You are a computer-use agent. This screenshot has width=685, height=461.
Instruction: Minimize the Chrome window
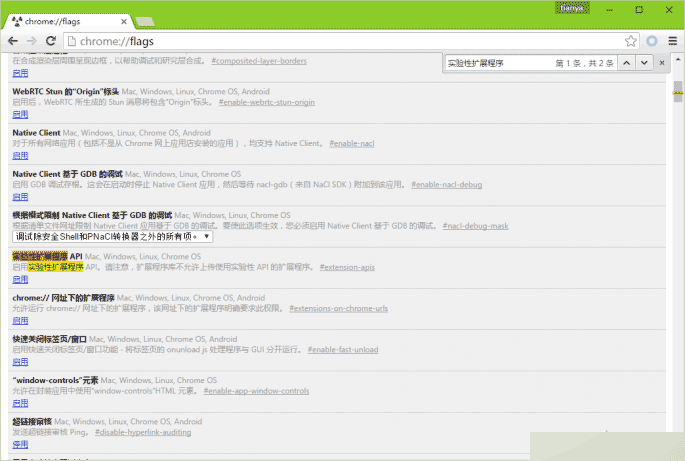click(x=609, y=10)
